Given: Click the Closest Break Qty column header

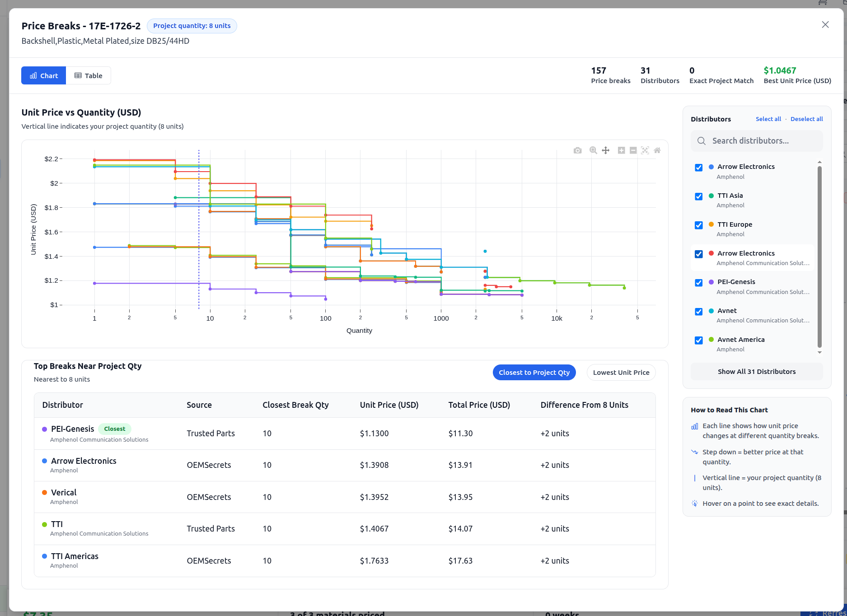Looking at the screenshot, I should (x=295, y=405).
